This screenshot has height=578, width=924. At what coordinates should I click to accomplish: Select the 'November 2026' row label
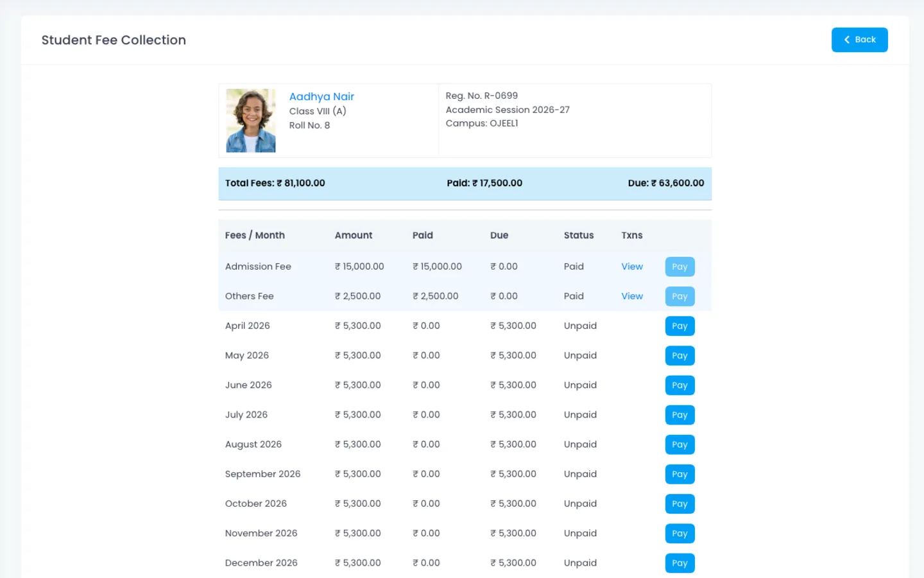(261, 533)
